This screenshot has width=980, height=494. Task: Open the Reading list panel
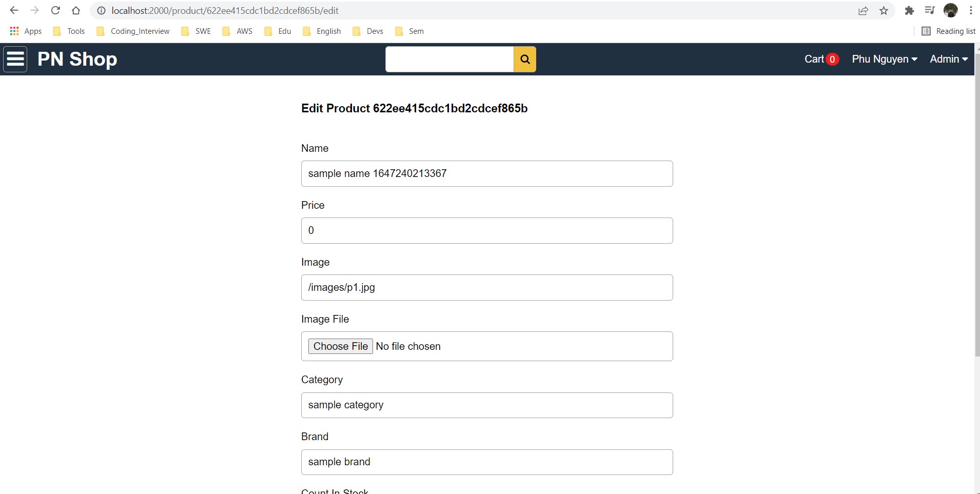949,31
